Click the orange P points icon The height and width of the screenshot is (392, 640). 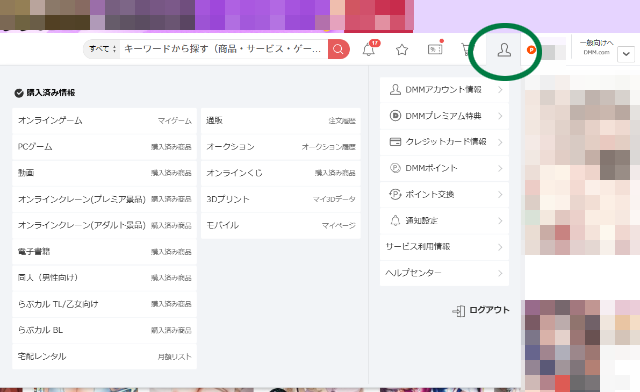(531, 50)
